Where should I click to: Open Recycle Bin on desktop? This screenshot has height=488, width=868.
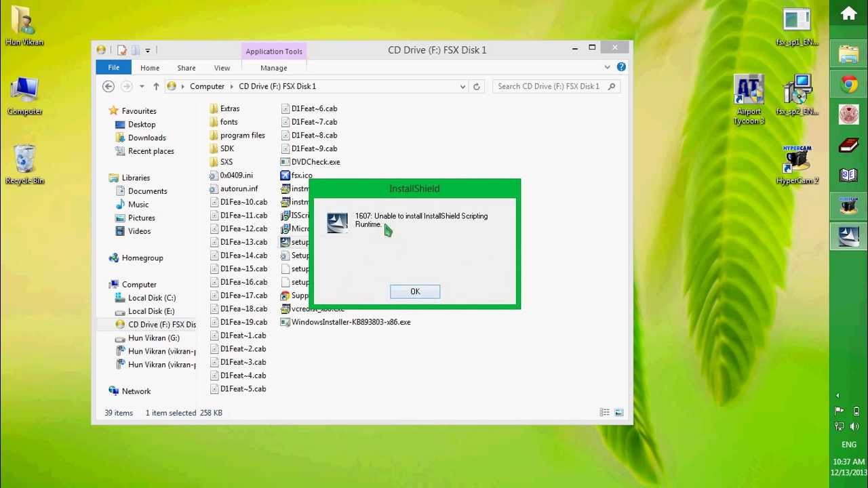pos(24,165)
